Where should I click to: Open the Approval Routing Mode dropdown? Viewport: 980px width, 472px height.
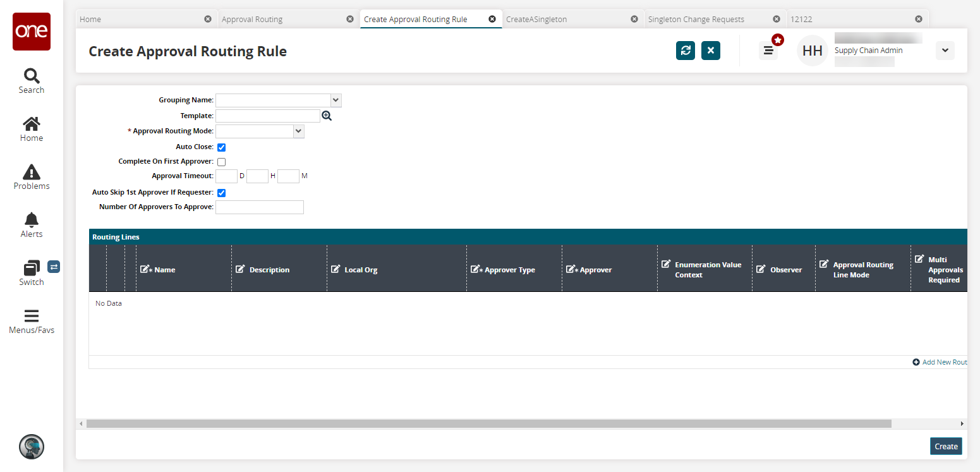click(298, 131)
